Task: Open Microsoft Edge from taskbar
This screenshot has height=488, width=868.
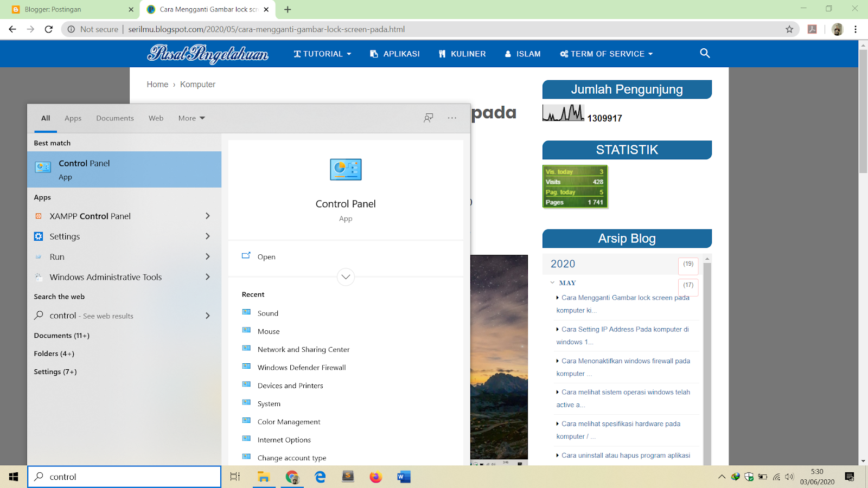Action: click(320, 477)
